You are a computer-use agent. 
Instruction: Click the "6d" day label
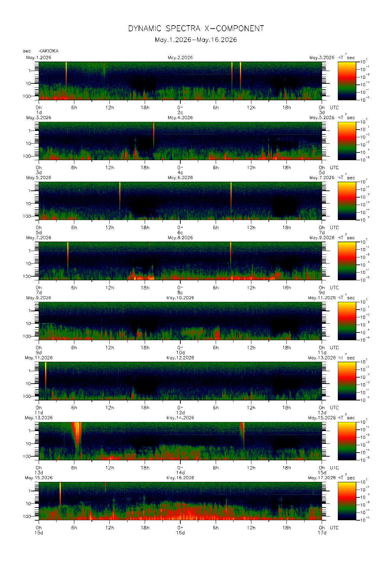pyautogui.click(x=180, y=233)
